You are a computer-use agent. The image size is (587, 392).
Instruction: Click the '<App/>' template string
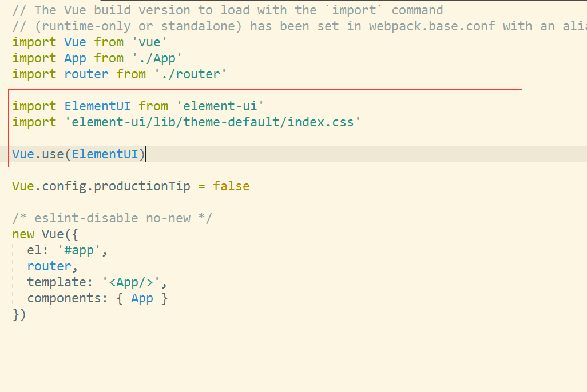click(x=134, y=282)
